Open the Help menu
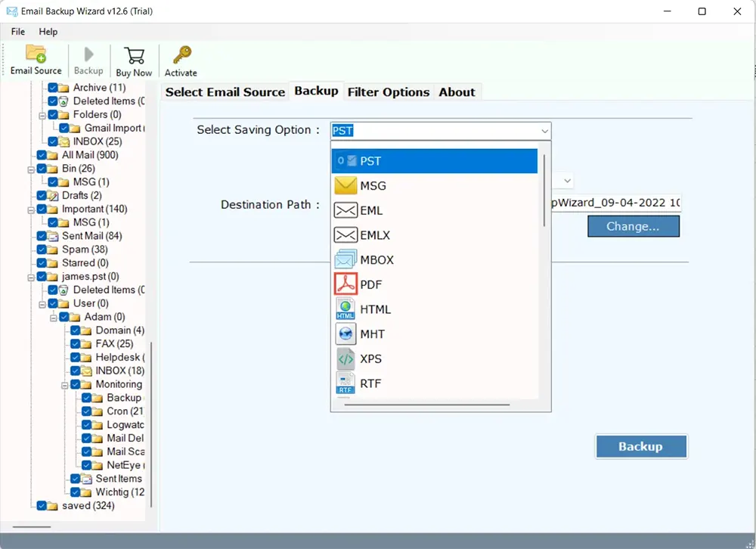This screenshot has height=549, width=756. pyautogui.click(x=48, y=32)
